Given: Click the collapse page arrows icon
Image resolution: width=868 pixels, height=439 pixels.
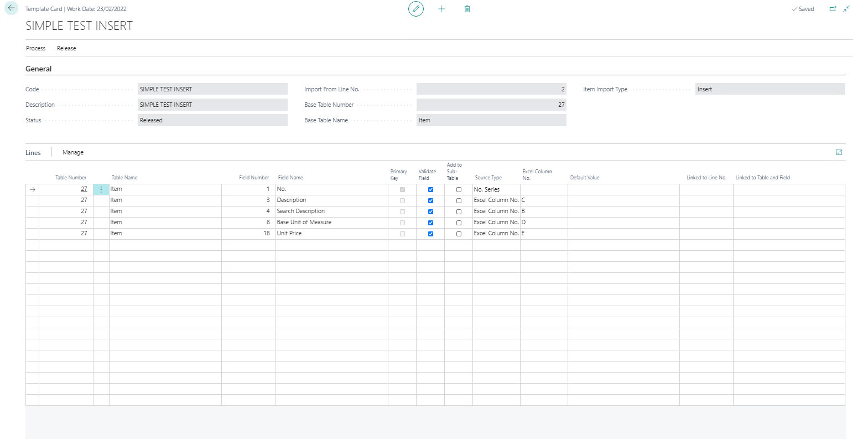Looking at the screenshot, I should [846, 9].
